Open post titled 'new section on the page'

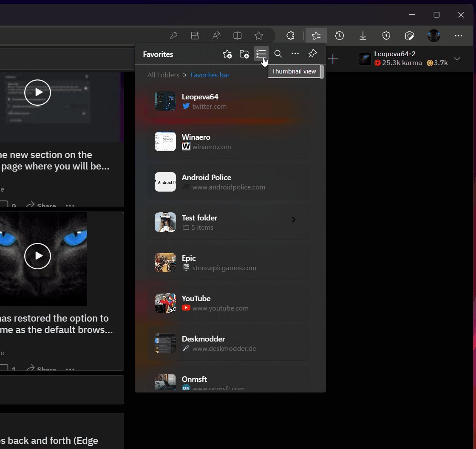(x=55, y=161)
